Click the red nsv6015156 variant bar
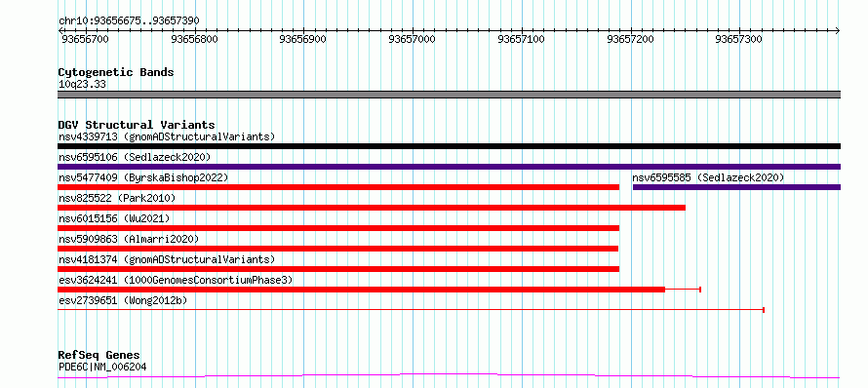Screen dimensions: 868x388 (x=338, y=228)
